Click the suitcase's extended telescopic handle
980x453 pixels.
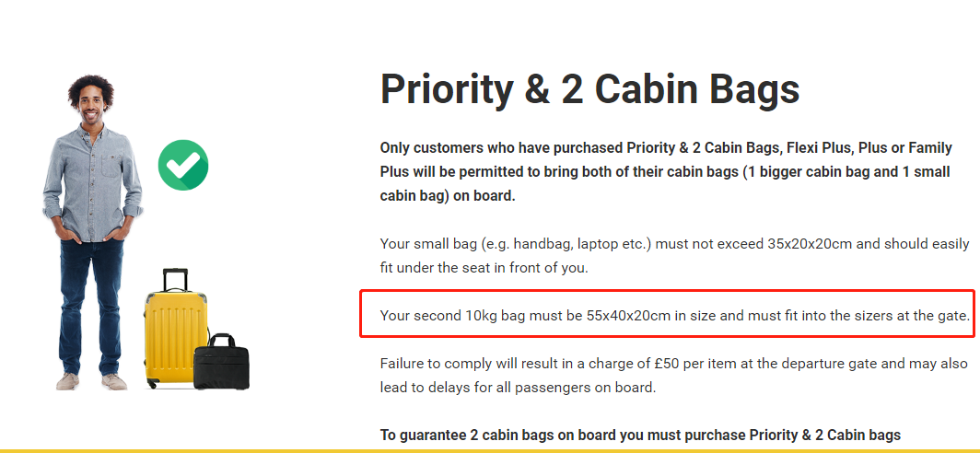coord(175,280)
